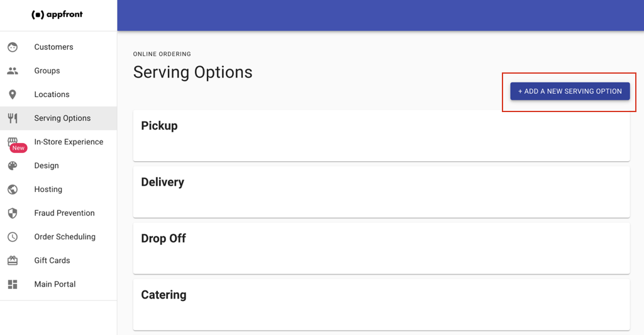The image size is (644, 335).
Task: Select the Drop Off serving option
Action: coord(381,248)
